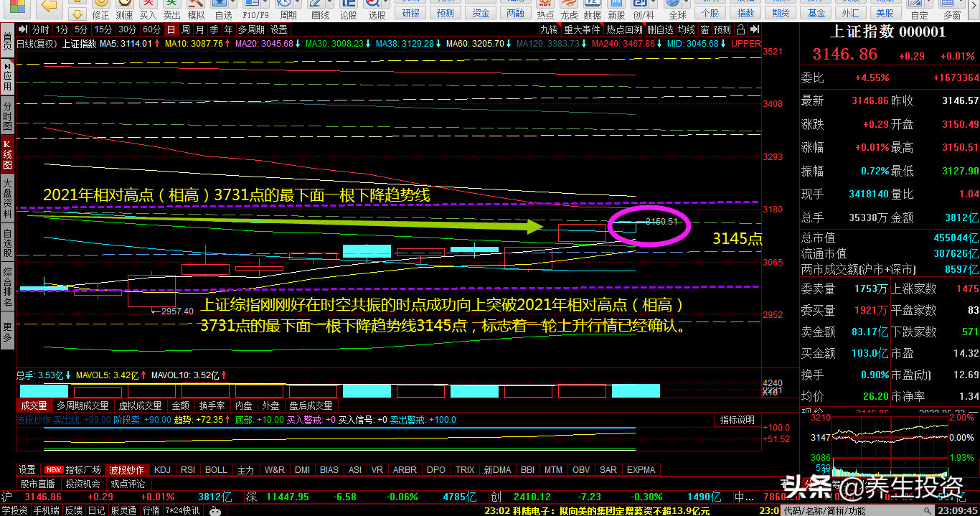Select the 月 monthly period tab
980x516 pixels.
[x=200, y=29]
